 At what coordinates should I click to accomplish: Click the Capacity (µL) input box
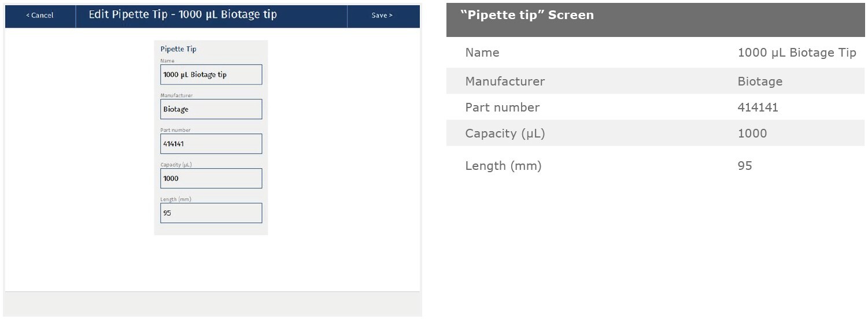[x=211, y=179]
